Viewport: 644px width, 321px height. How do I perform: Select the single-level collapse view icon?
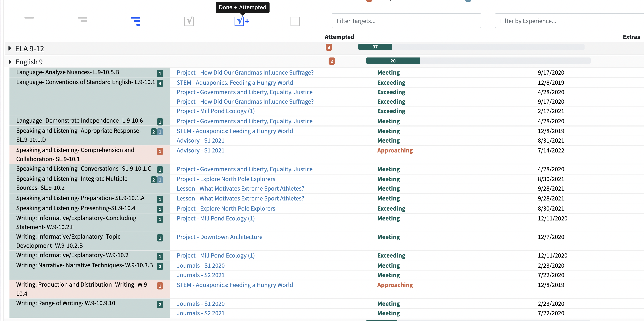29,18
